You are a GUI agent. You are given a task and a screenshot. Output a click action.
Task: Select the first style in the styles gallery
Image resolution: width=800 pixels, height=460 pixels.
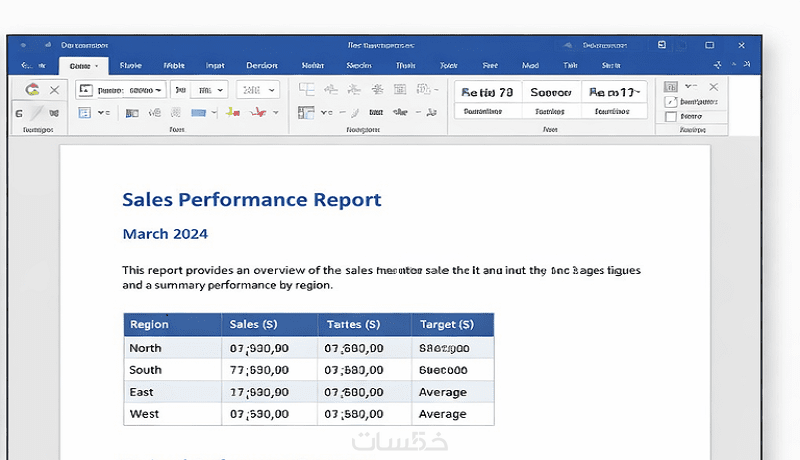point(487,92)
